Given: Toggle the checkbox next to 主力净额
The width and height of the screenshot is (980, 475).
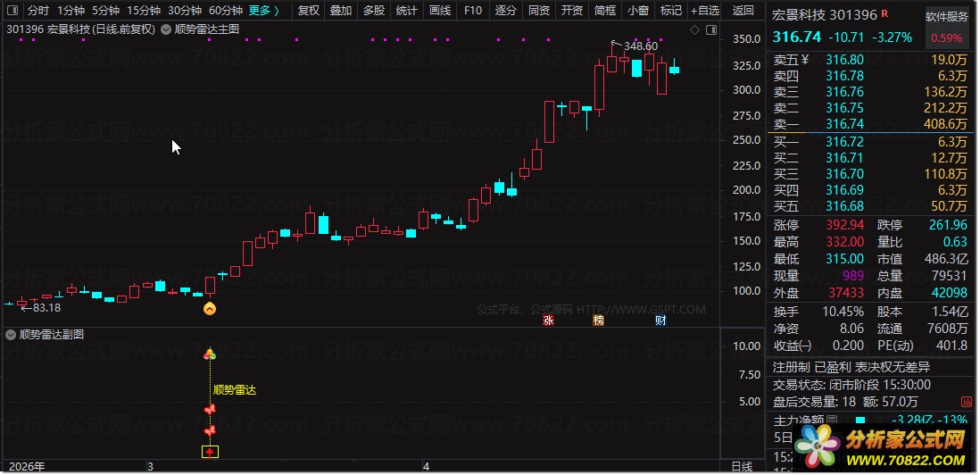Looking at the screenshot, I should (x=832, y=420).
